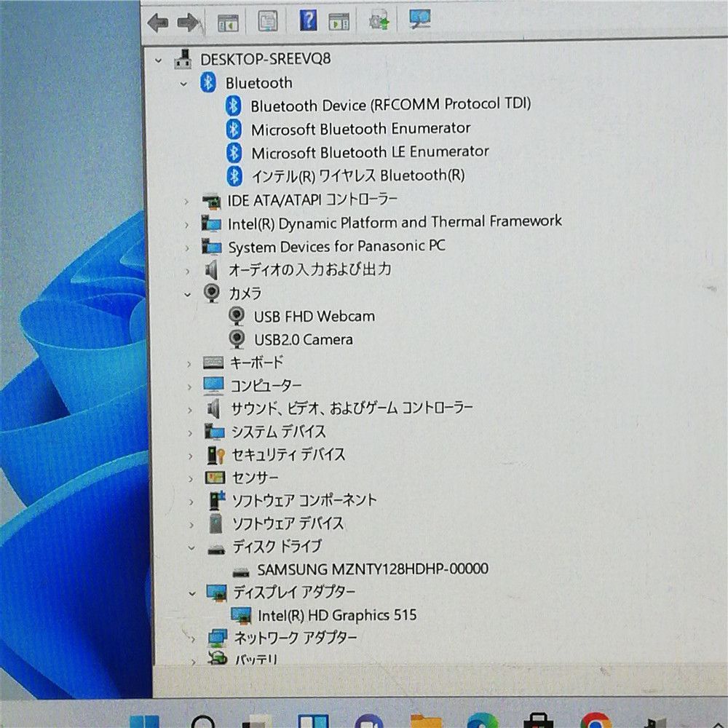The width and height of the screenshot is (728, 728).
Task: Click the ソフトウェア コンポーネント icon
Action: (217, 500)
